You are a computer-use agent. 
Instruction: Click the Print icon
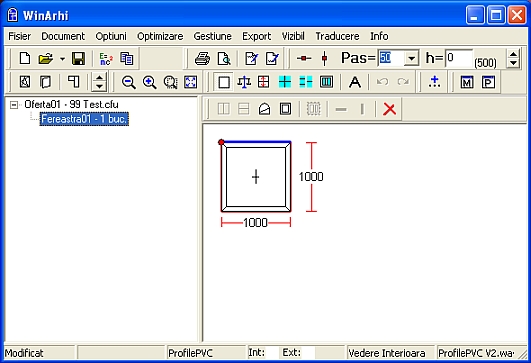tap(203, 59)
